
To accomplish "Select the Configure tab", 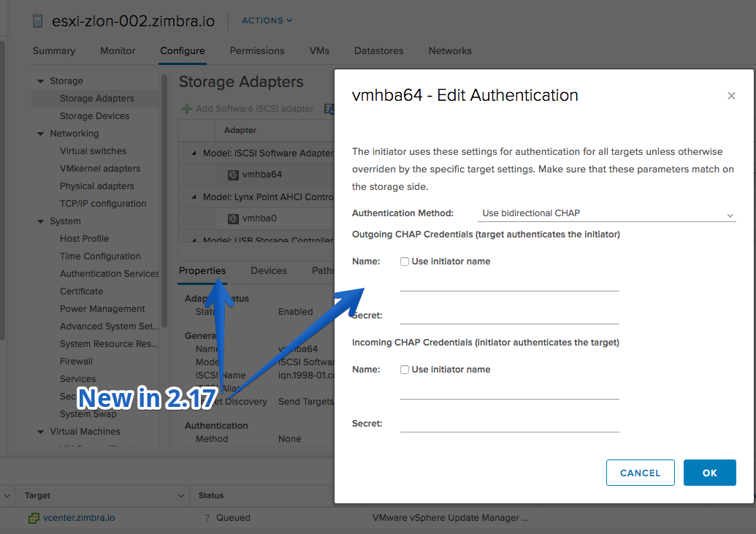I will [x=183, y=50].
